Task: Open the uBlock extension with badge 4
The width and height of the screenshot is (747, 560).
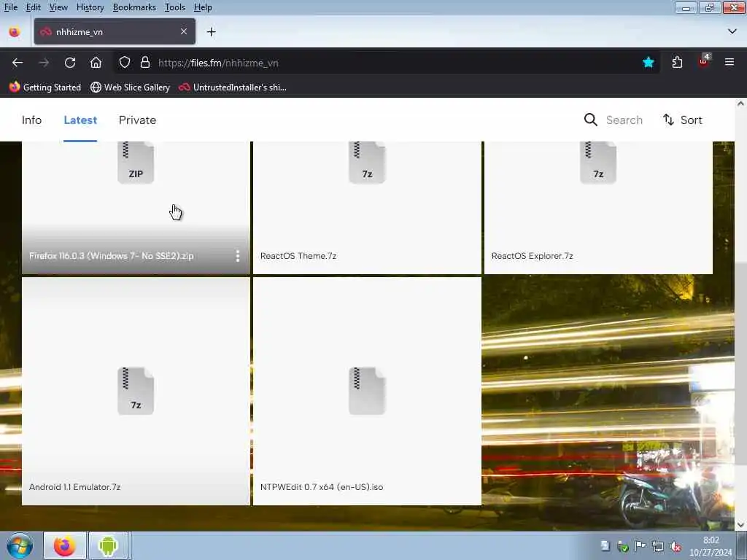Action: coord(704,61)
